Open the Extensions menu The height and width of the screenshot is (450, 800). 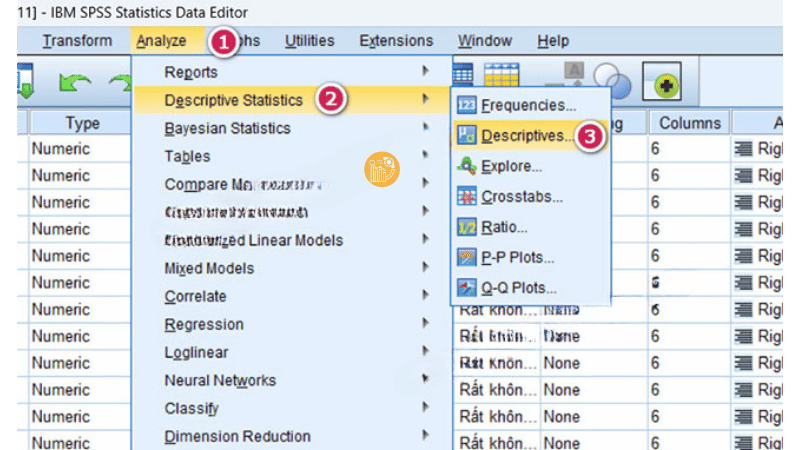(396, 41)
